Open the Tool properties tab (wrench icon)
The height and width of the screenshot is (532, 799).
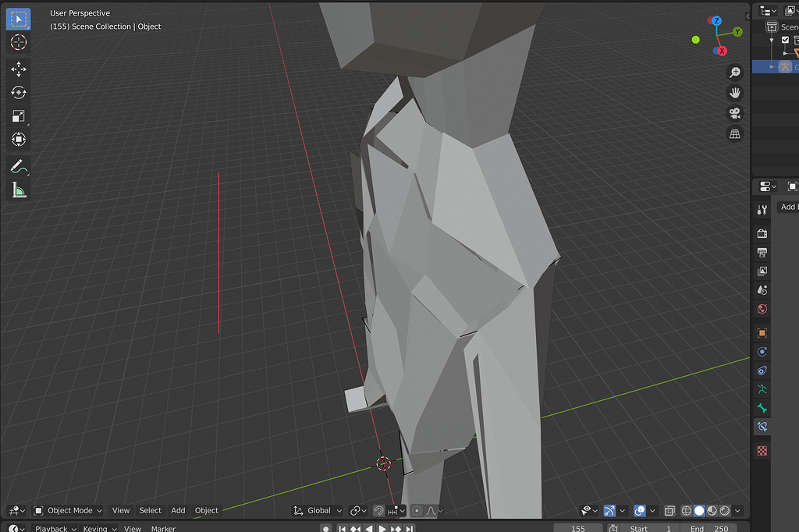pos(762,209)
